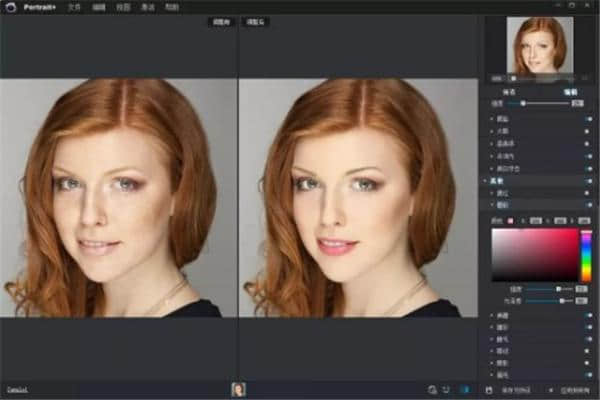Click the apply-to-all icon at bottom right
Viewport: 600px width, 400px height.
pyautogui.click(x=550, y=389)
